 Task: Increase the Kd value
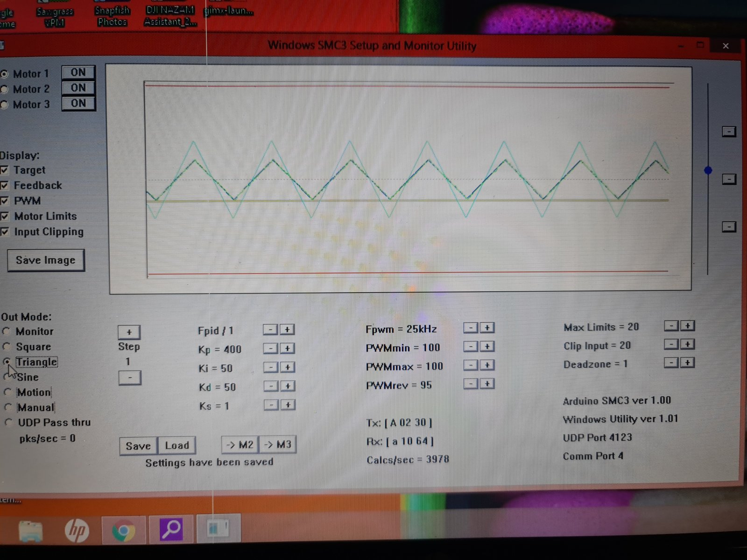(288, 386)
